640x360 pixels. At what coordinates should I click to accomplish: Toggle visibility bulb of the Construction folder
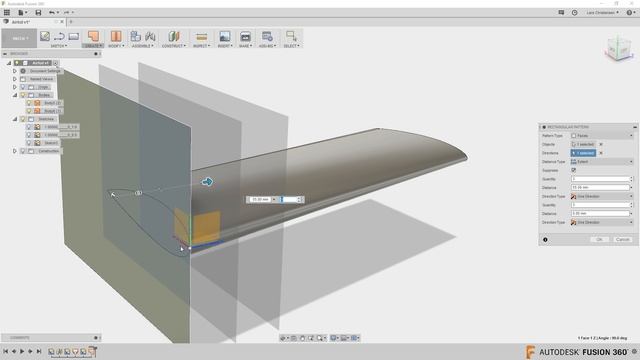(23, 151)
